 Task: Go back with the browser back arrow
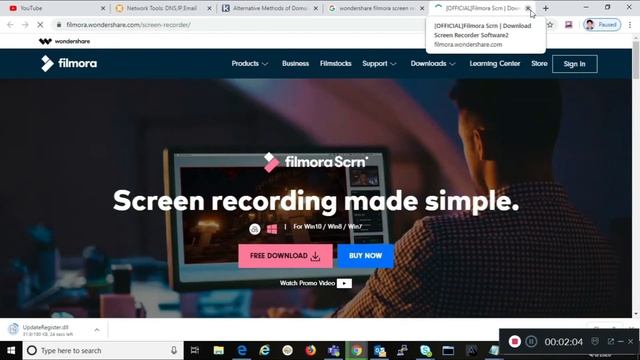(x=11, y=25)
